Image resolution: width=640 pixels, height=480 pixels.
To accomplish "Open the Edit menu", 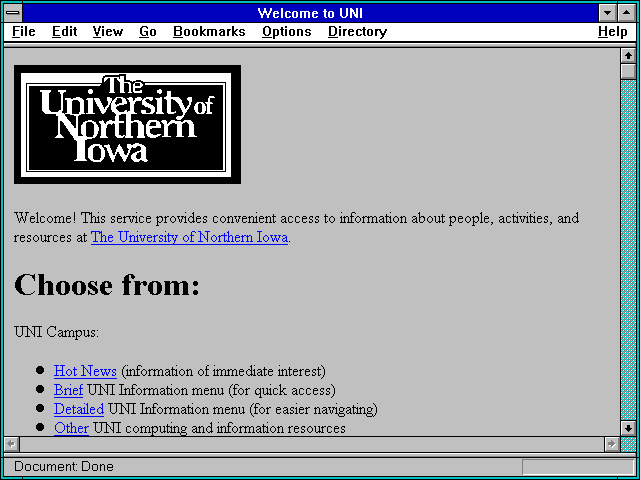I will point(64,32).
